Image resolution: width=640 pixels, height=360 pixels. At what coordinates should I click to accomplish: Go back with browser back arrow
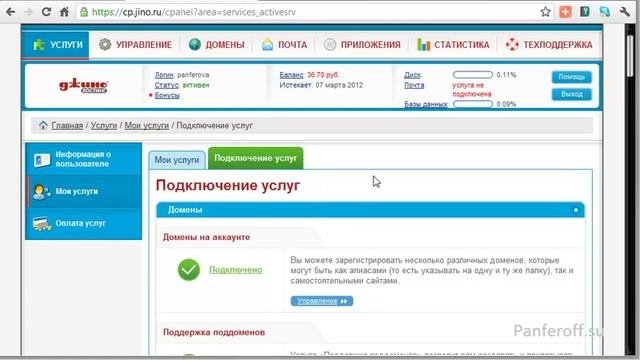tap(11, 12)
